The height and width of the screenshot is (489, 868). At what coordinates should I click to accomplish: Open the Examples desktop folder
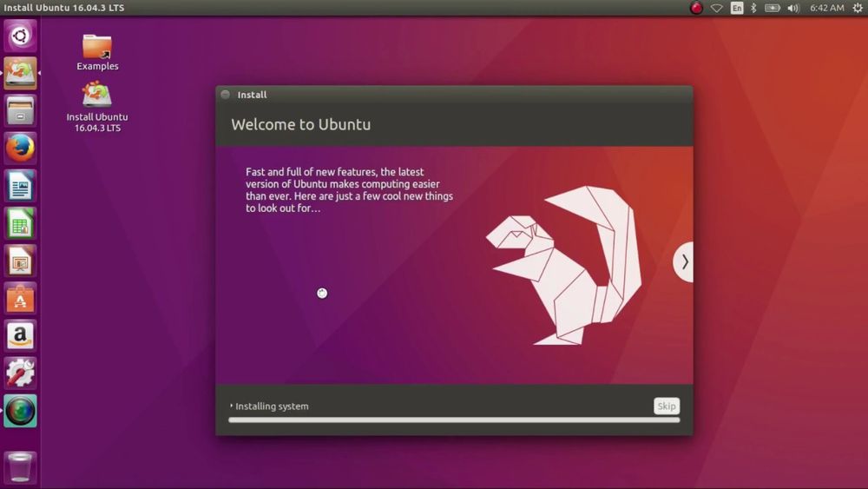point(97,53)
